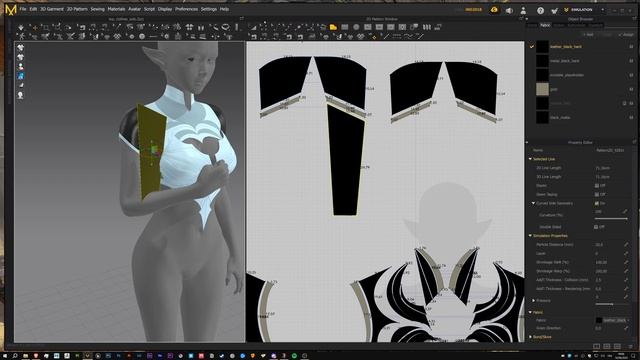Click the ellipse ring icon in 3D toolbar

(225, 27)
